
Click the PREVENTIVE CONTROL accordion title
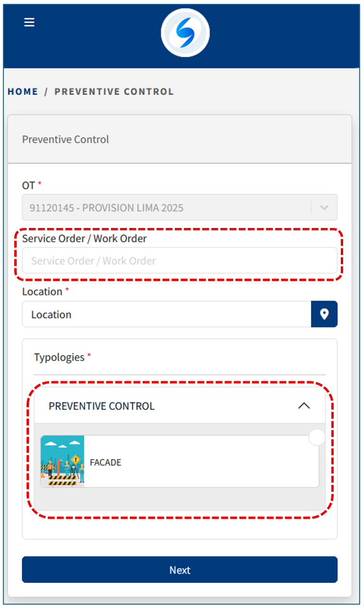click(102, 406)
